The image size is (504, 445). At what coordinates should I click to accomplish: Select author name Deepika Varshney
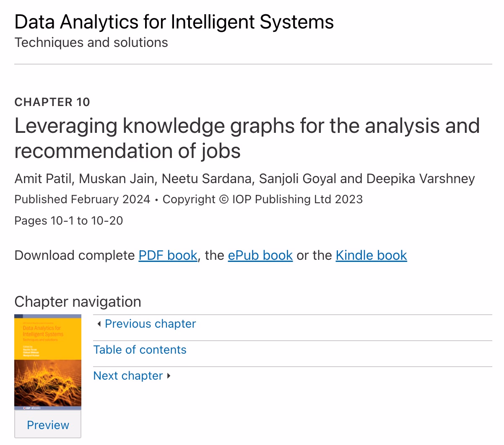(420, 179)
